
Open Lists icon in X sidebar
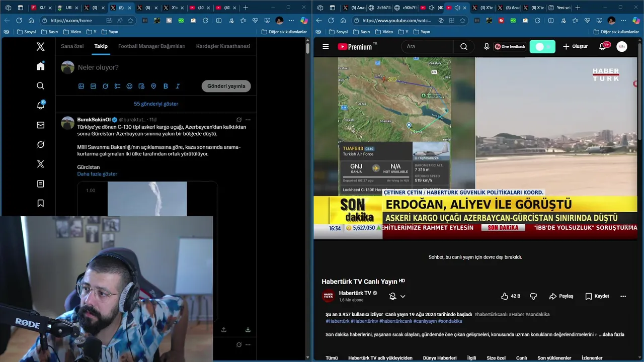coord(41,184)
